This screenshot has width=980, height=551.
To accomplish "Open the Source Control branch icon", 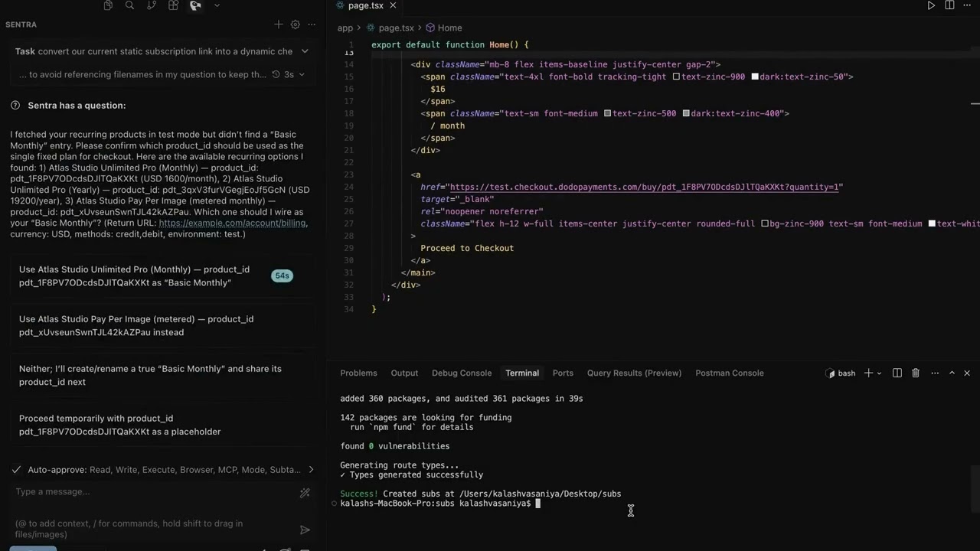I will pos(152,5).
